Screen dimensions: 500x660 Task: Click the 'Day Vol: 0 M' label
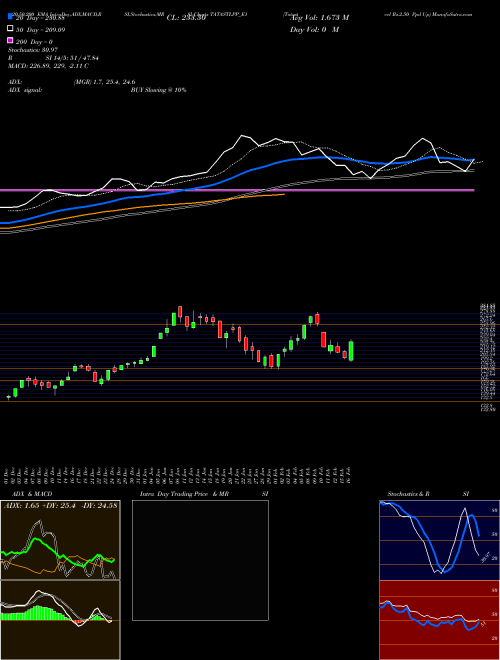[x=314, y=29]
